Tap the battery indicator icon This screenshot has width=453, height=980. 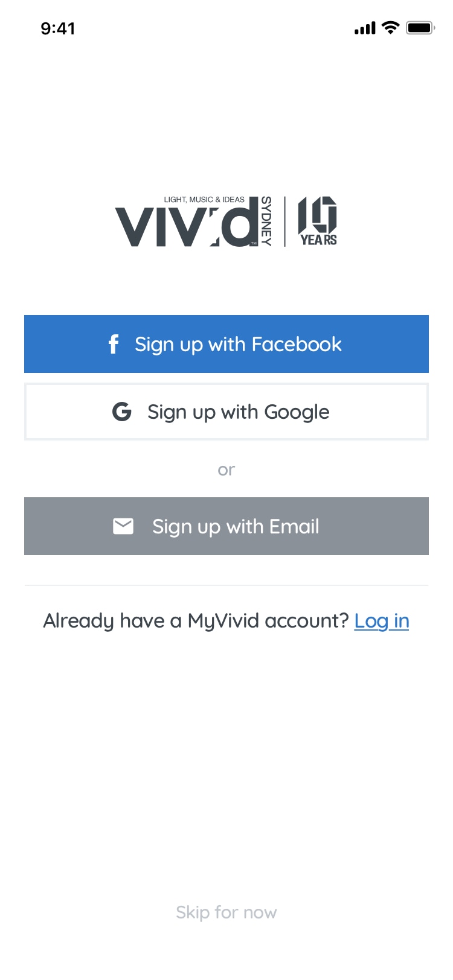[420, 28]
